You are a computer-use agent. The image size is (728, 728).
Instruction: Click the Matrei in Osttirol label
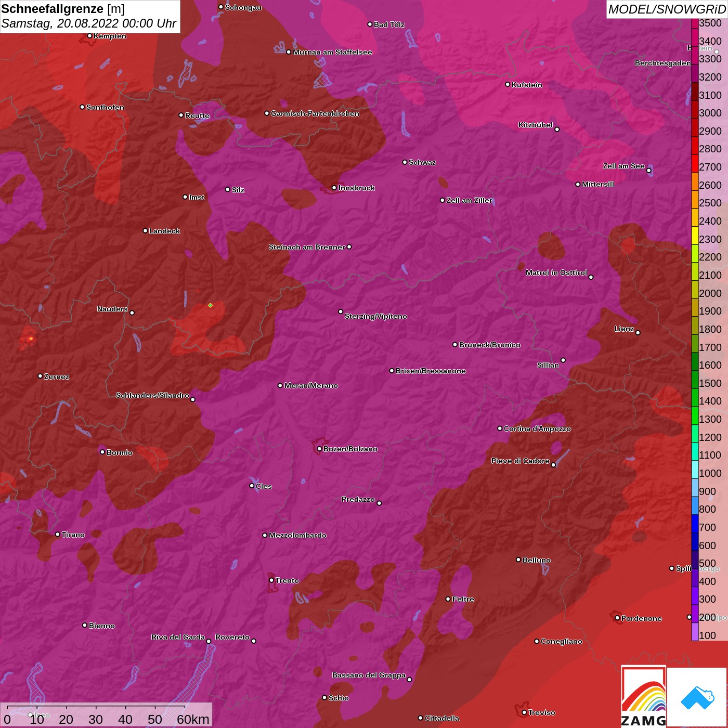[556, 272]
